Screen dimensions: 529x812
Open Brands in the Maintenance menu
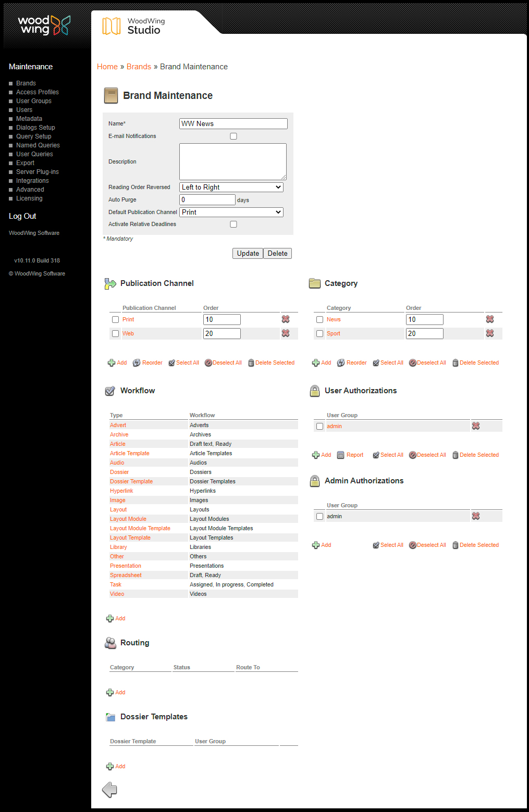tap(26, 83)
